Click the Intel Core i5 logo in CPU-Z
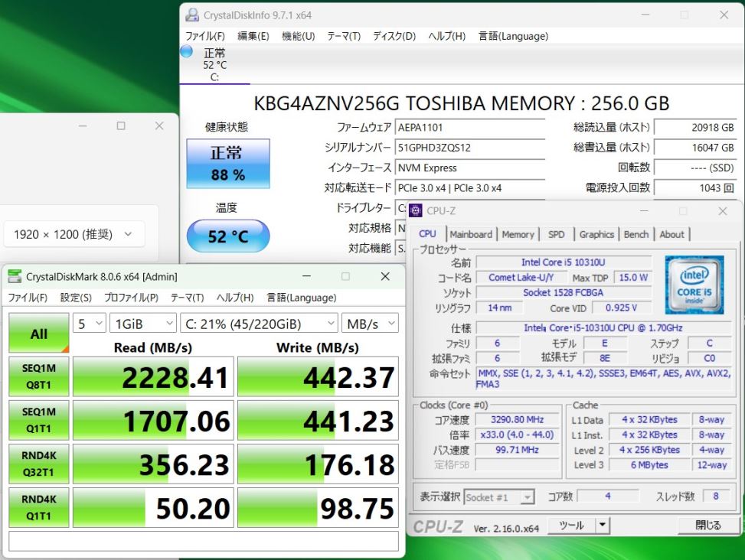Image resolution: width=745 pixels, height=560 pixels. (x=694, y=285)
